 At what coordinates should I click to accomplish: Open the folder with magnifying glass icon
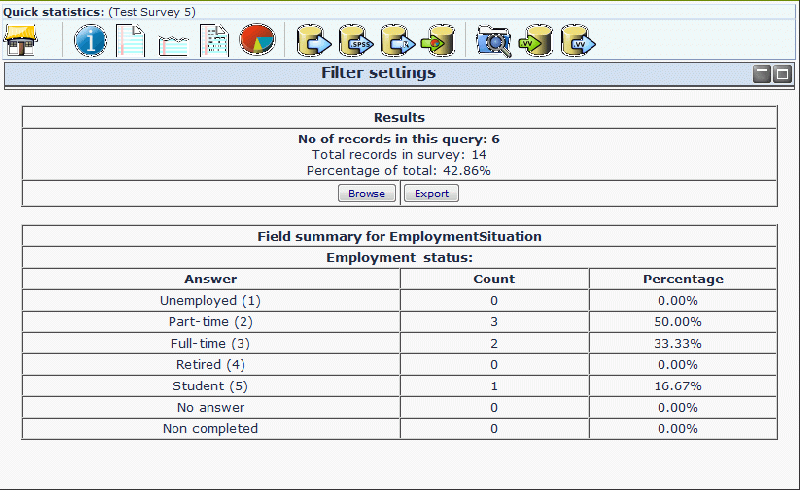(493, 41)
